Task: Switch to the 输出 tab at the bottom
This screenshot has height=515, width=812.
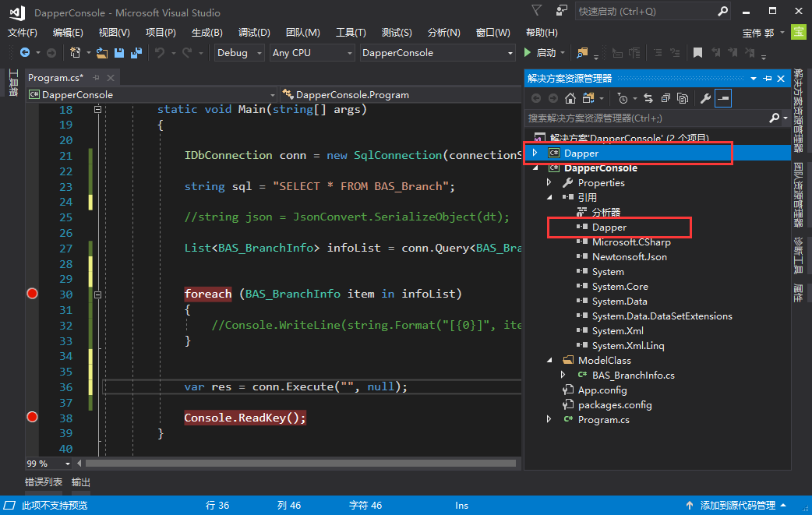Action: 81,482
